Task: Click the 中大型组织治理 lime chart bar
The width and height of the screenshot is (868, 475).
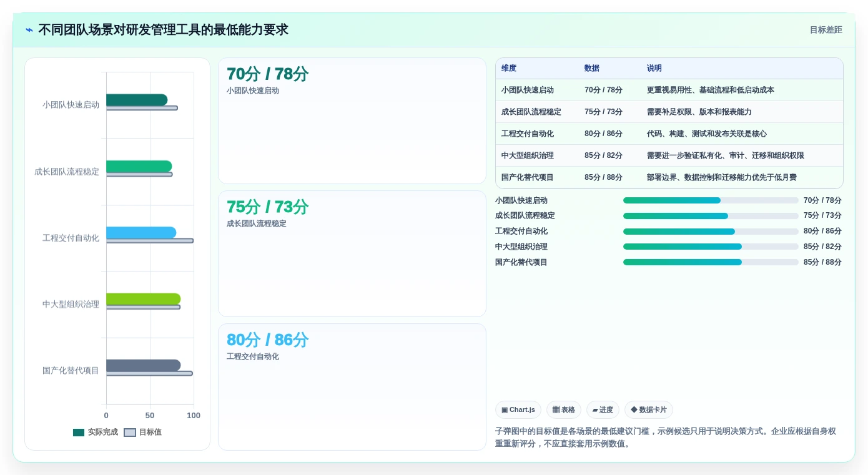Action: [x=143, y=299]
